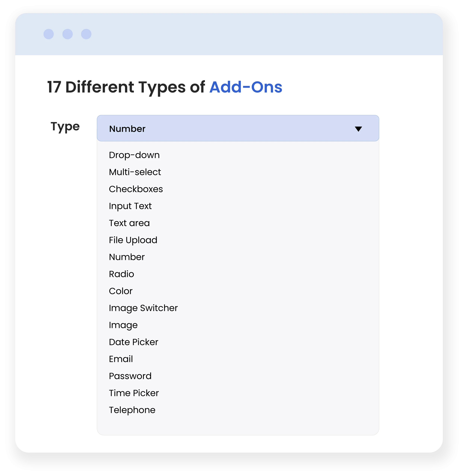Click the middle window control dot
The height and width of the screenshot is (476, 464).
tap(68, 34)
